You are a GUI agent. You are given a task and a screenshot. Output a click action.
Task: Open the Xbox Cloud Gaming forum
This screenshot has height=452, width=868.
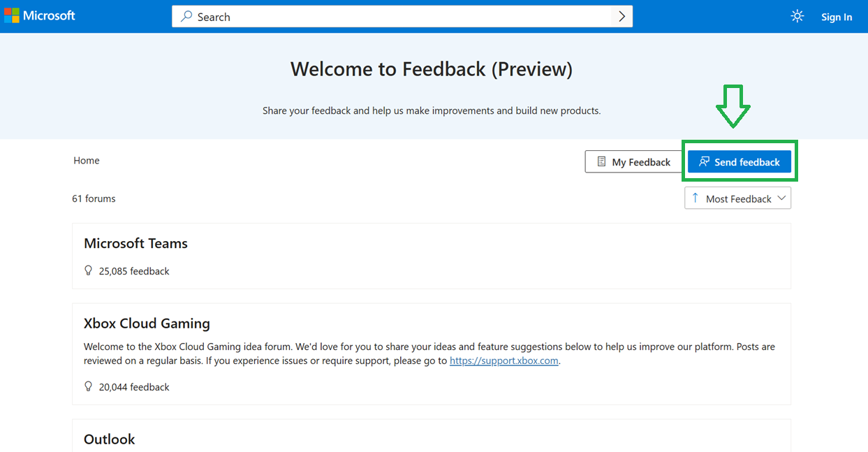pyautogui.click(x=147, y=323)
